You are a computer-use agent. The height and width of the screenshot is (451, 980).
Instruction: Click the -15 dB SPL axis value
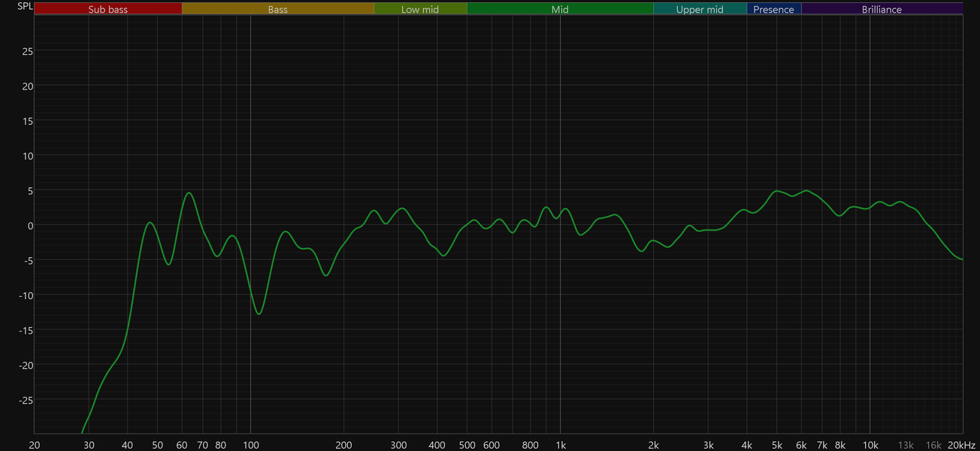point(26,330)
